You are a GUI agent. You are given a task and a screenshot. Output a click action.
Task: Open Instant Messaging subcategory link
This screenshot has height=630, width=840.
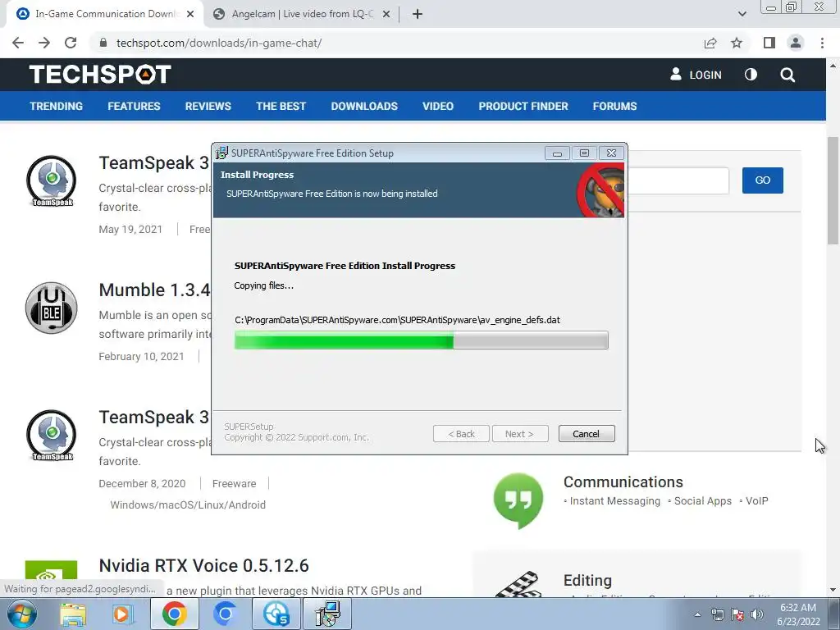pyautogui.click(x=614, y=501)
